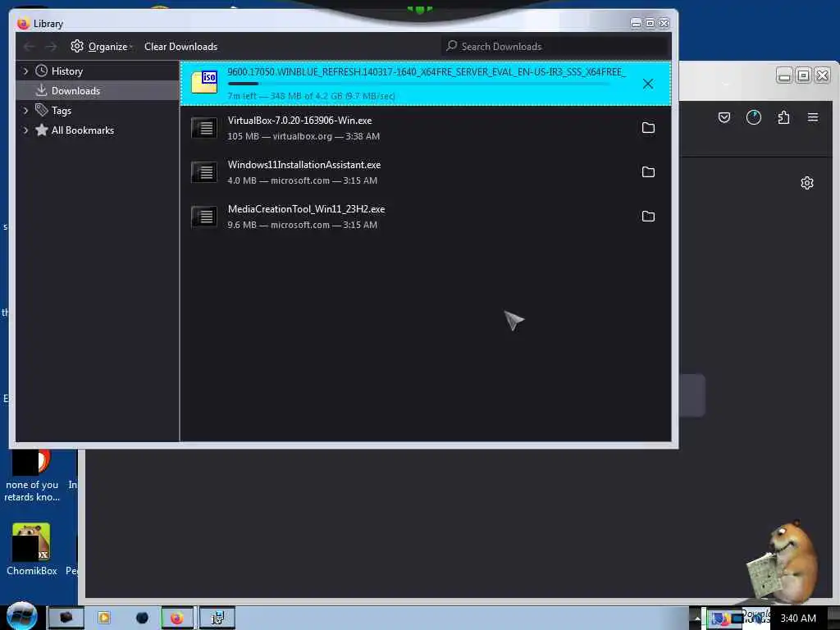Click VirtualBox-7.0.20-163906-Win.exe filename text
This screenshot has height=630, width=840.
(x=299, y=121)
